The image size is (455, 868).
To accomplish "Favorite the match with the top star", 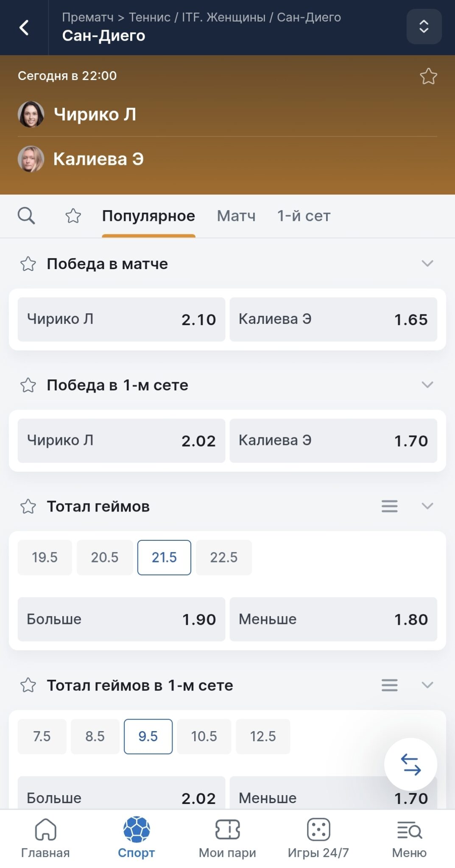I will click(x=429, y=76).
